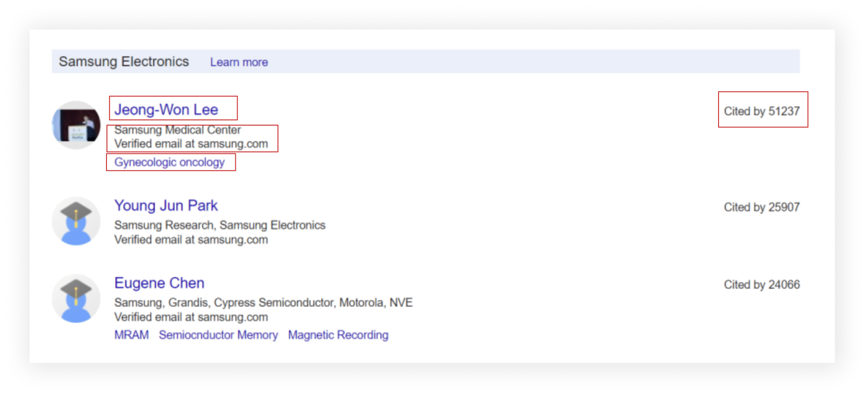
Task: Open Young Jun Park's profile
Action: click(x=166, y=205)
